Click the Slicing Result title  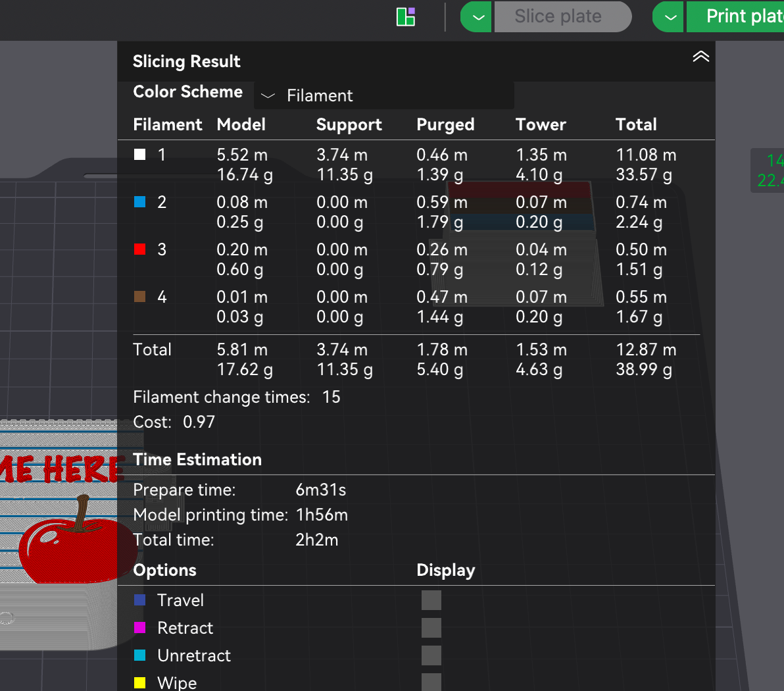[x=187, y=61]
